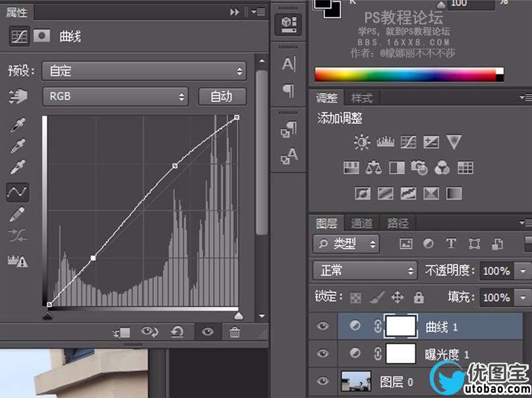Select the black point eyedropper in Curves
Screen dimensions: 532x398
pos(18,125)
